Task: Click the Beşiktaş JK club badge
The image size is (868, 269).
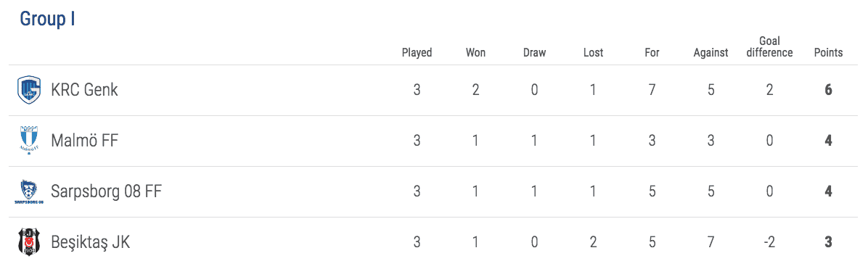Action: (29, 242)
